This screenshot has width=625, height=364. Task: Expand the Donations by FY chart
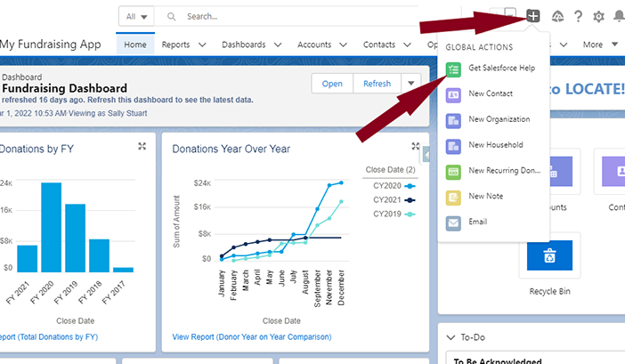click(x=142, y=146)
